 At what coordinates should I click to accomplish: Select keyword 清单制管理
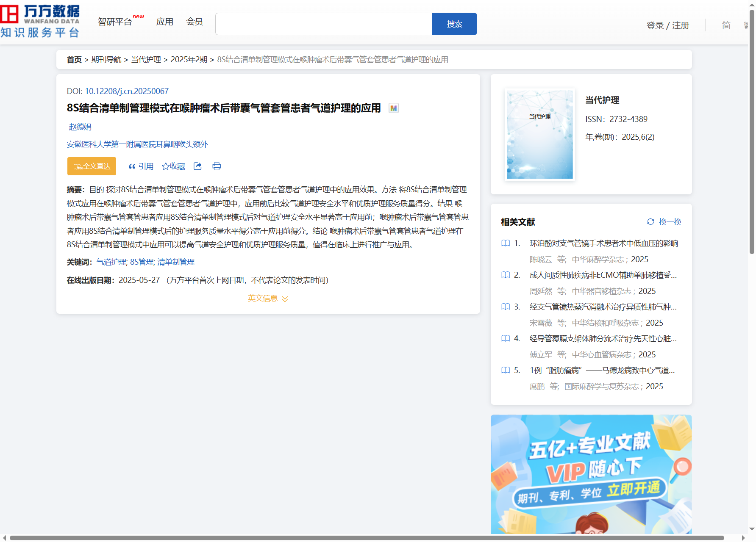coord(176,262)
